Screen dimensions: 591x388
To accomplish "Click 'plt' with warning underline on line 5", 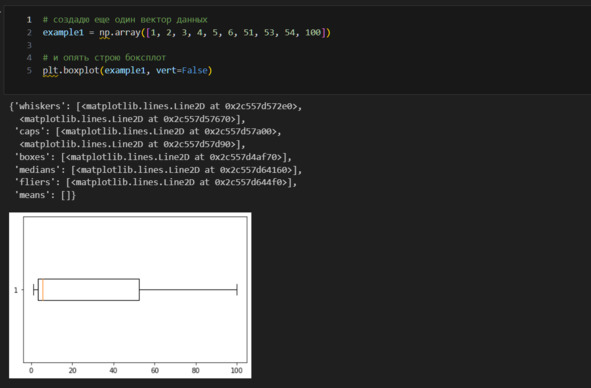I will click(50, 71).
